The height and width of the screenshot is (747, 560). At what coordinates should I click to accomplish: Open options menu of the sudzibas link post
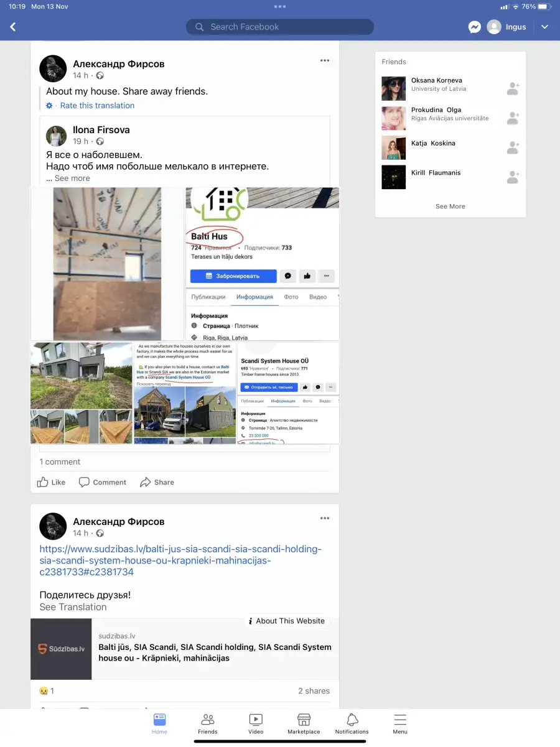point(325,518)
